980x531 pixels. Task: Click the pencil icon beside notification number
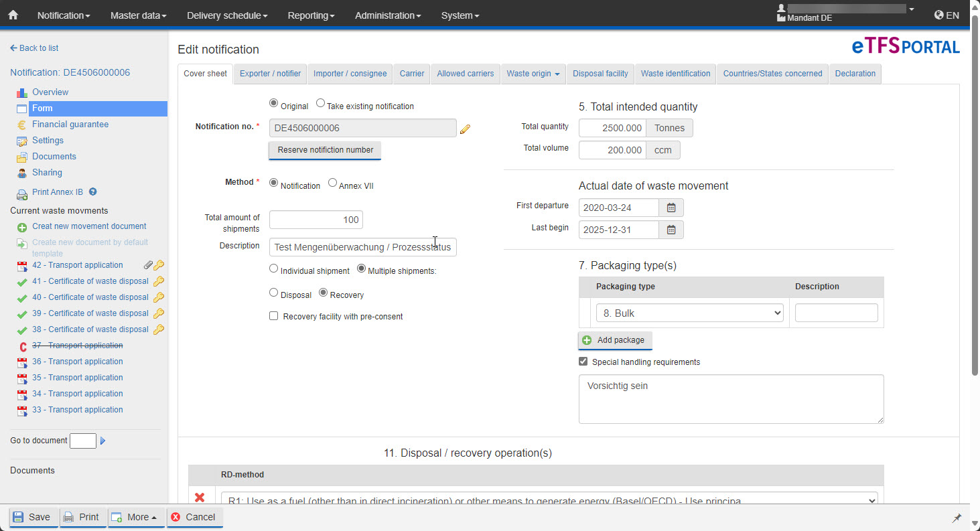pos(465,129)
